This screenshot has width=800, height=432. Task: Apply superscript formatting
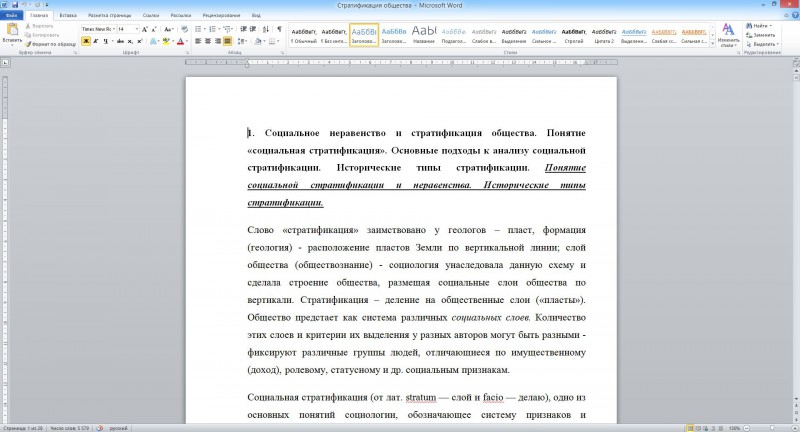coord(139,41)
